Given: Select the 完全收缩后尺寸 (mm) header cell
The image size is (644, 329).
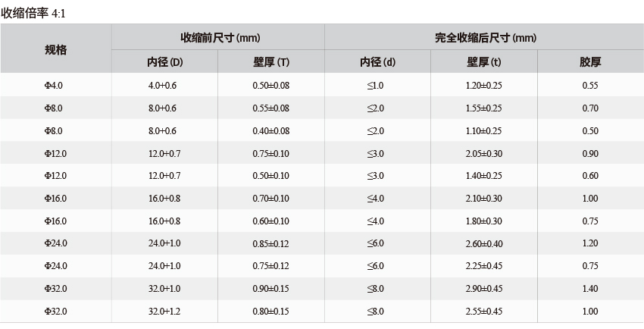Looking at the screenshot, I should (x=485, y=37).
